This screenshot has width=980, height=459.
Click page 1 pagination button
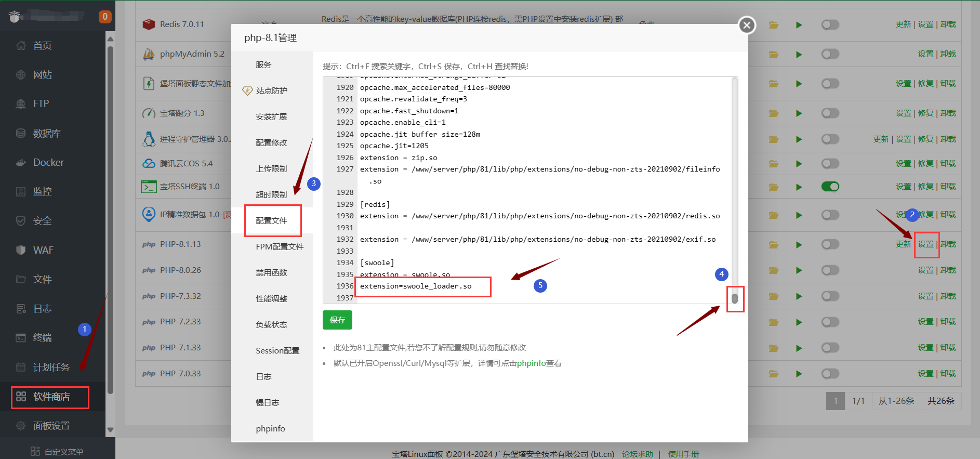pos(836,401)
